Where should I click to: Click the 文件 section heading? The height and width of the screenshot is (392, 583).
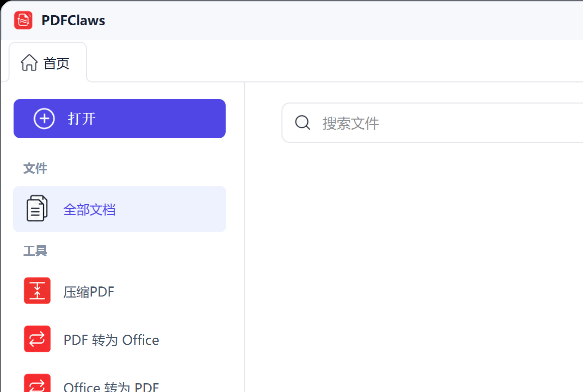coord(35,168)
